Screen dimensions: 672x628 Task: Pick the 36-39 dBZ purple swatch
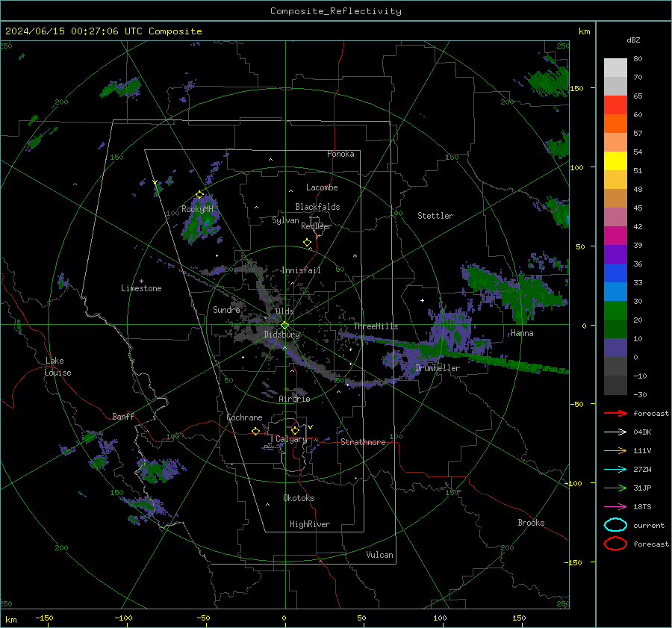(x=615, y=255)
